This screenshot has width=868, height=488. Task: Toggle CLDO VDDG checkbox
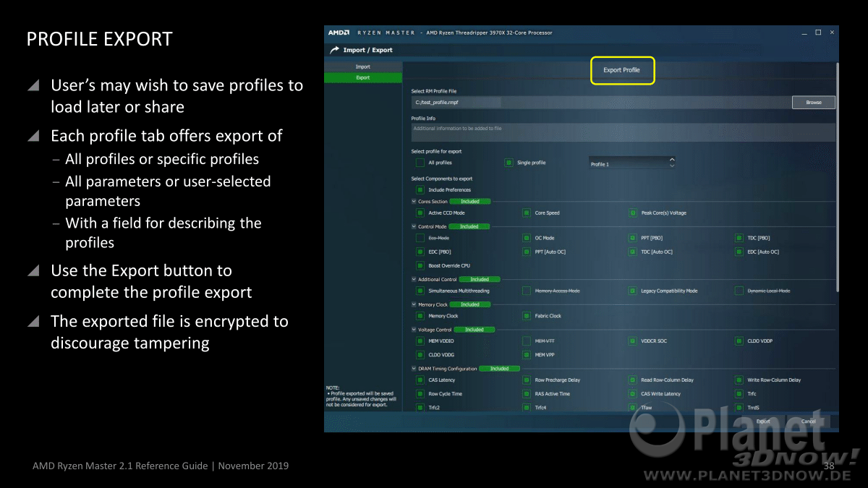pyautogui.click(x=420, y=355)
